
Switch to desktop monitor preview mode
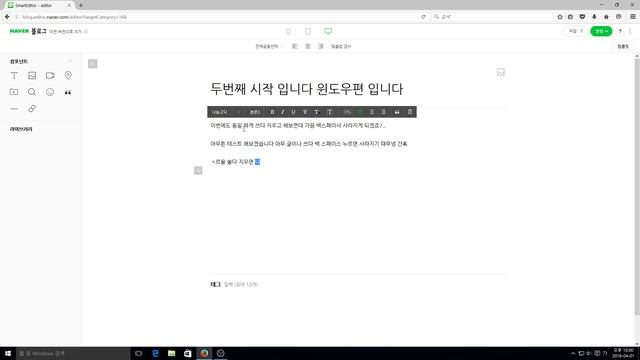[328, 31]
